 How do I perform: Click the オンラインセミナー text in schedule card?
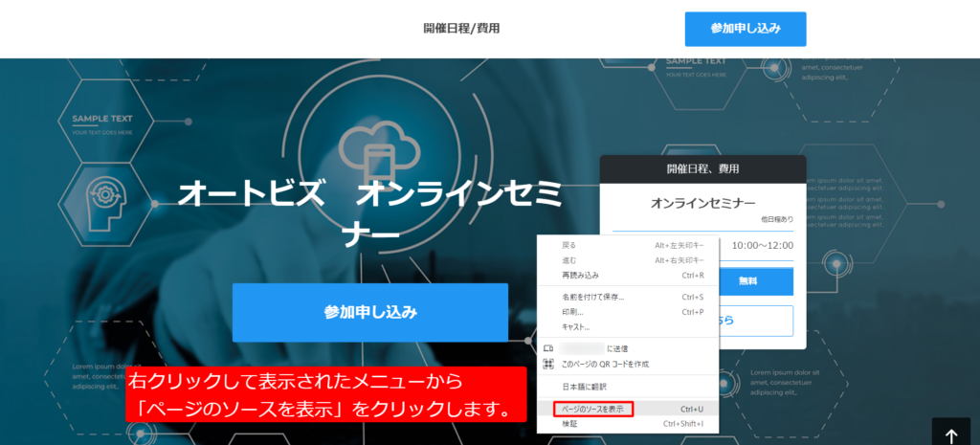(x=703, y=203)
